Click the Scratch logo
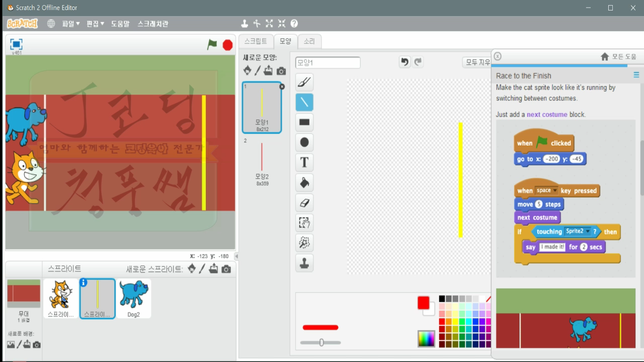This screenshot has height=362, width=644. 22,24
